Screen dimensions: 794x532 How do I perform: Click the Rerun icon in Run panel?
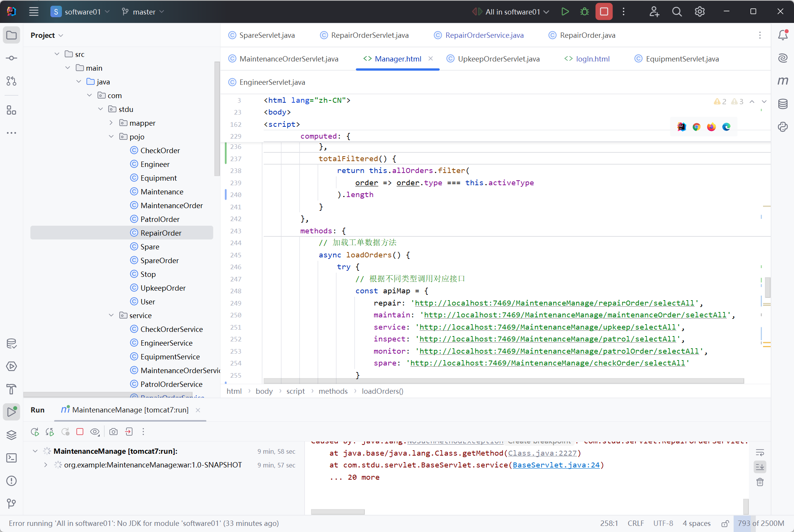click(x=35, y=432)
